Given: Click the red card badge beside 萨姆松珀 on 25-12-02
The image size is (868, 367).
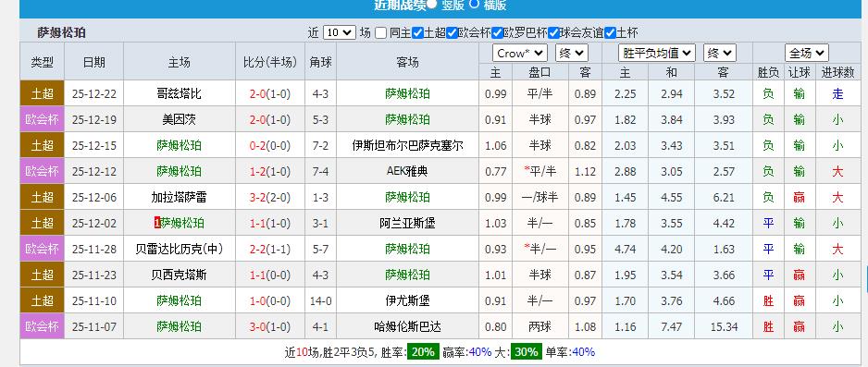Looking at the screenshot, I should coord(156,224).
